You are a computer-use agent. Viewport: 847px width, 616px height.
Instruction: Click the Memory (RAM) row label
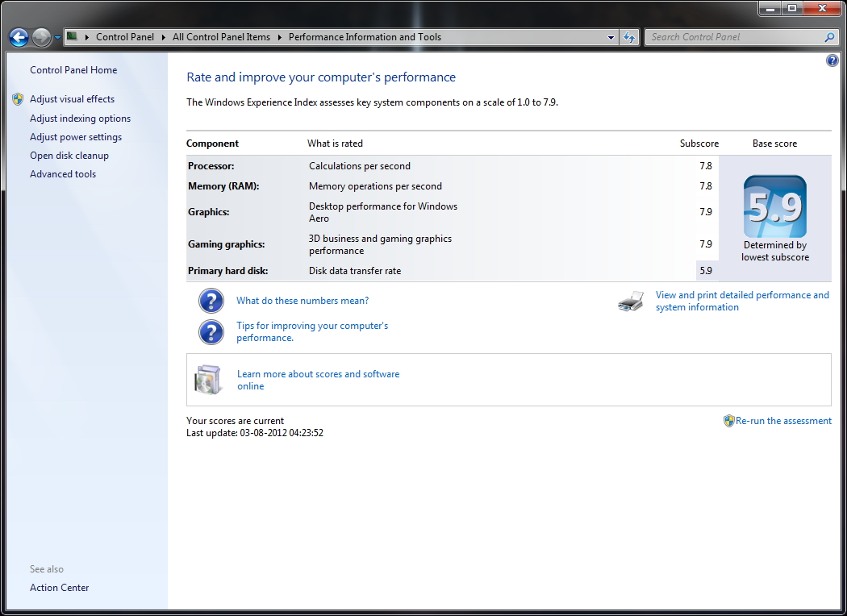pos(223,186)
